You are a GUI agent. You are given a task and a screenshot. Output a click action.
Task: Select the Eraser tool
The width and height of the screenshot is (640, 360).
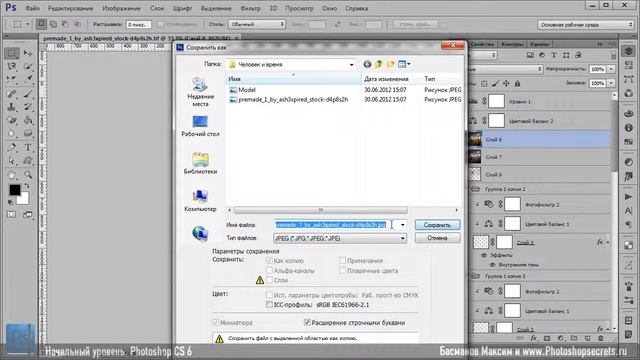click(12, 120)
